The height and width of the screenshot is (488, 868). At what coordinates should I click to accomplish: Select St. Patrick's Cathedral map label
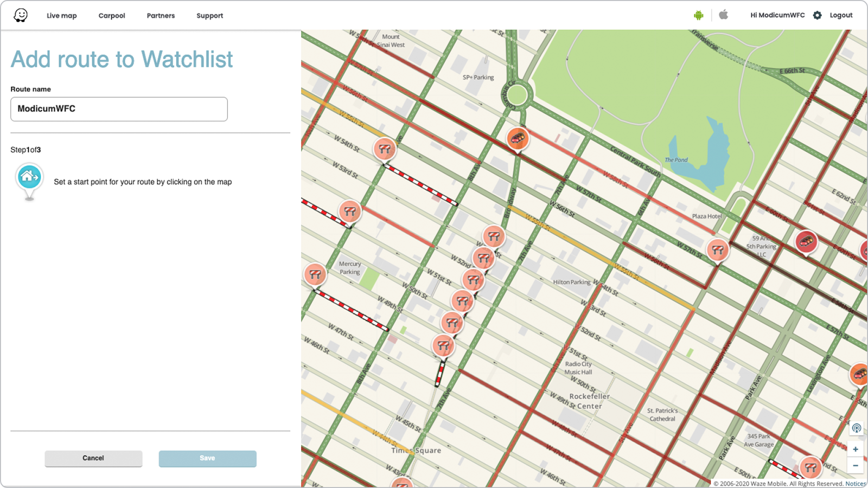pyautogui.click(x=662, y=415)
